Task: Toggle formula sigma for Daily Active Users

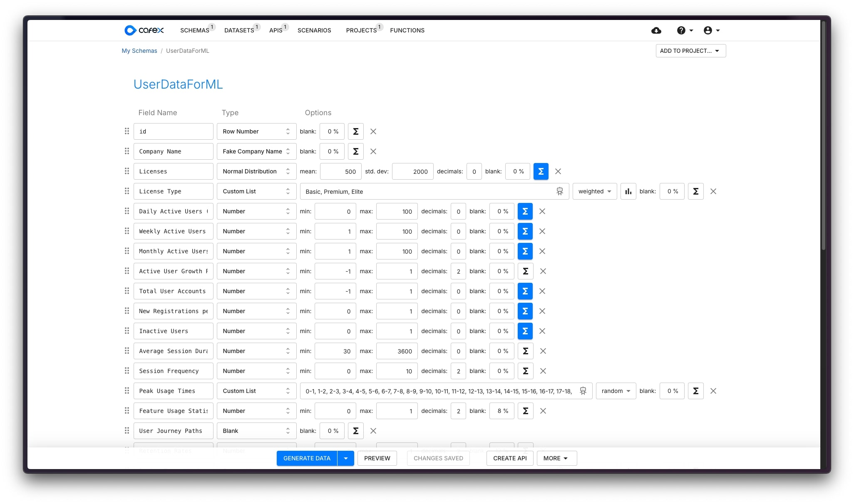Action: pyautogui.click(x=525, y=211)
